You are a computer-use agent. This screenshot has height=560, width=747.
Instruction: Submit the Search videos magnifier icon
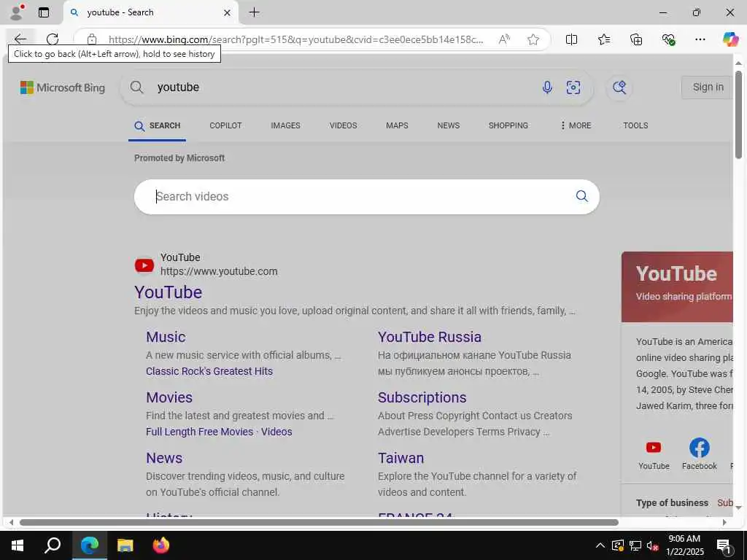pyautogui.click(x=581, y=196)
